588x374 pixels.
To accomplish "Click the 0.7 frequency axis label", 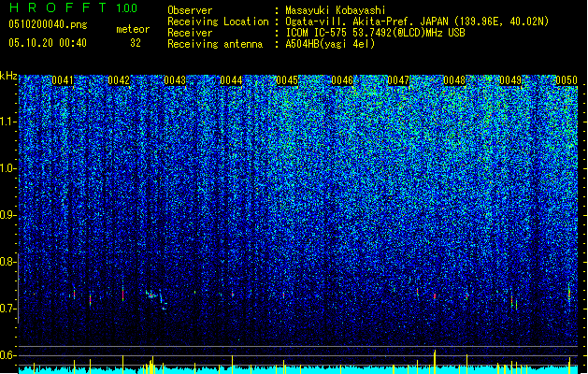I will [7, 309].
